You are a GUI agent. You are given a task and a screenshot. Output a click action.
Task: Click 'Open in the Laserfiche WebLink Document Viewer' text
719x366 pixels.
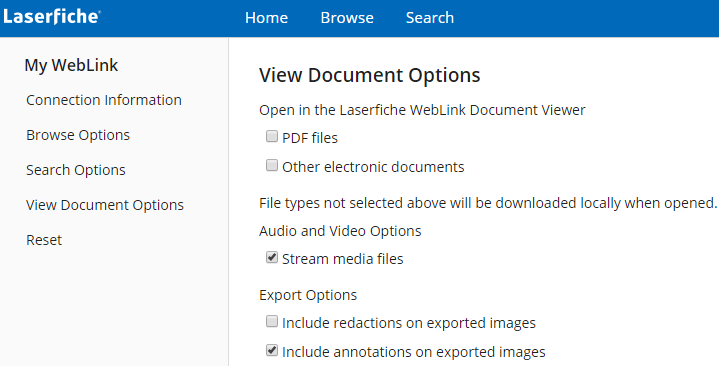[x=422, y=110]
